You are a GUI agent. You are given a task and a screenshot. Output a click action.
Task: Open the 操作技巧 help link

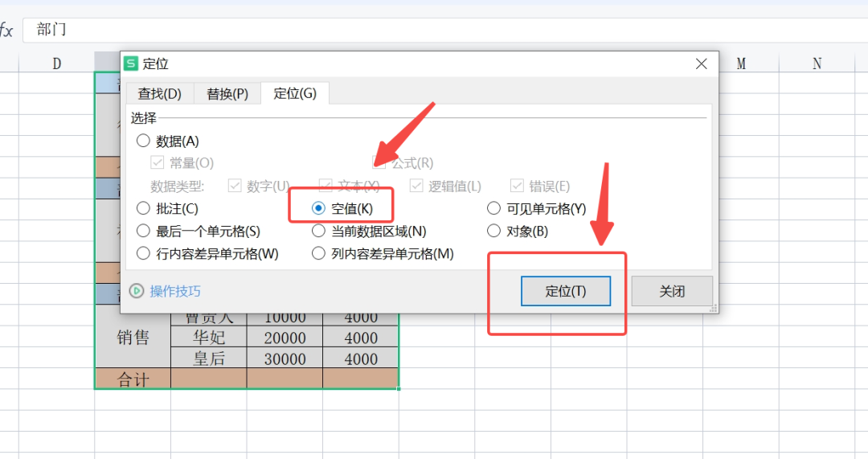point(175,291)
